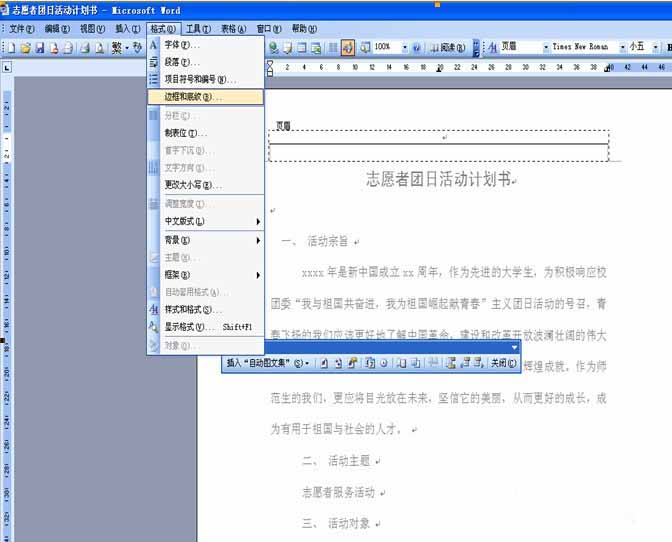Image resolution: width=672 pixels, height=542 pixels.
Task: Click Insert Date icon in header toolbar
Action: pos(370,363)
